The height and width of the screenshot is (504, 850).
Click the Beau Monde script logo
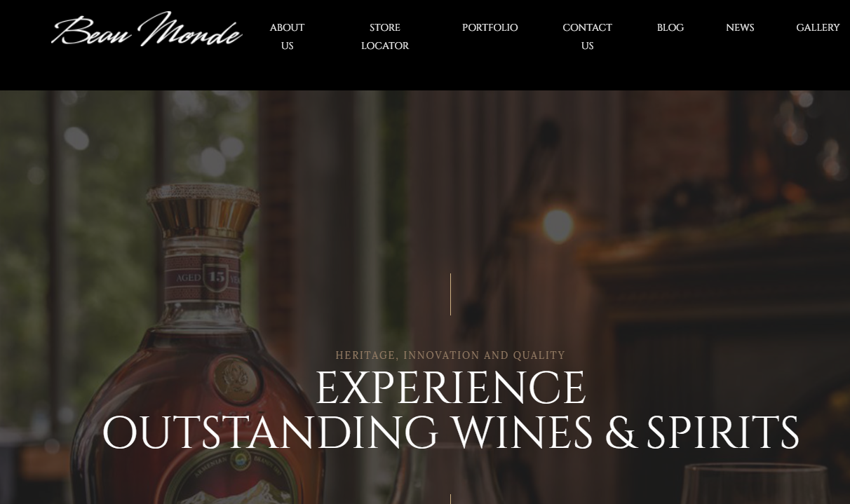point(147,30)
